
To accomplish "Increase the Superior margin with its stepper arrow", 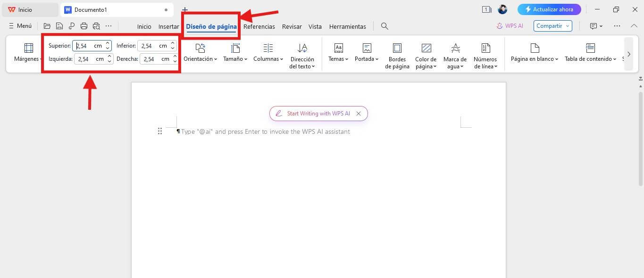I will [108, 43].
